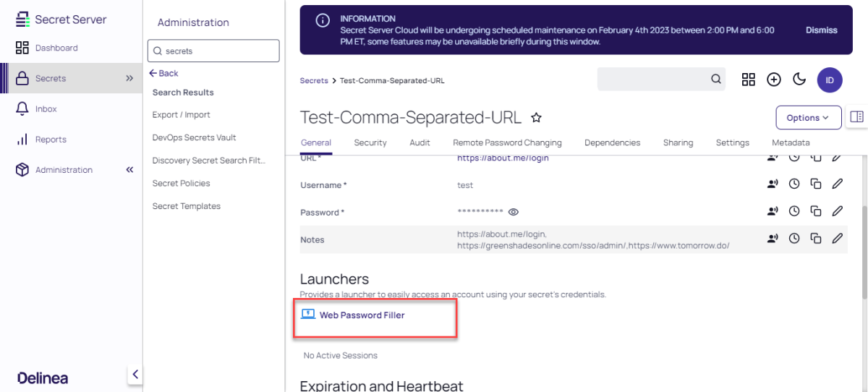
Task: Click the Administration search input field
Action: pos(213,51)
